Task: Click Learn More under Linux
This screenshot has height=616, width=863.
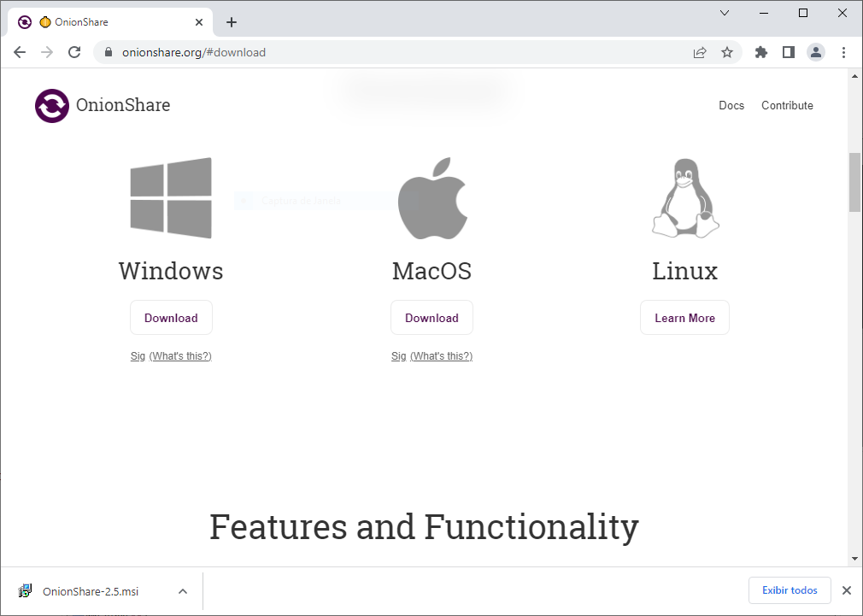Action: click(684, 318)
